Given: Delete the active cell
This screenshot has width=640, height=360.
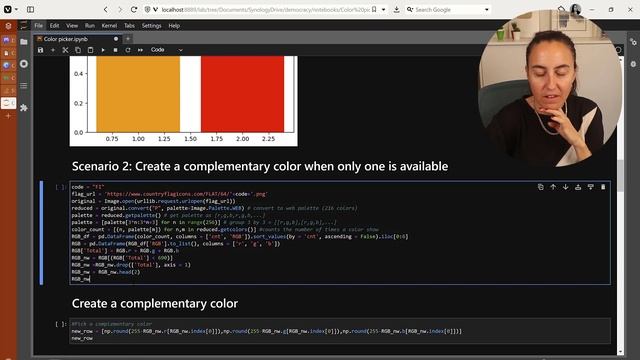Looking at the screenshot, I should pos(603,187).
